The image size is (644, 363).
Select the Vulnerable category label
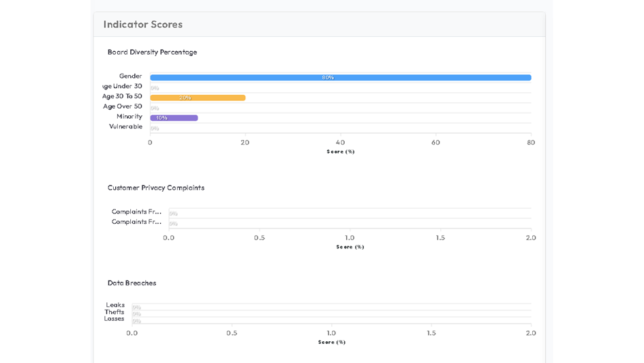[x=125, y=127]
